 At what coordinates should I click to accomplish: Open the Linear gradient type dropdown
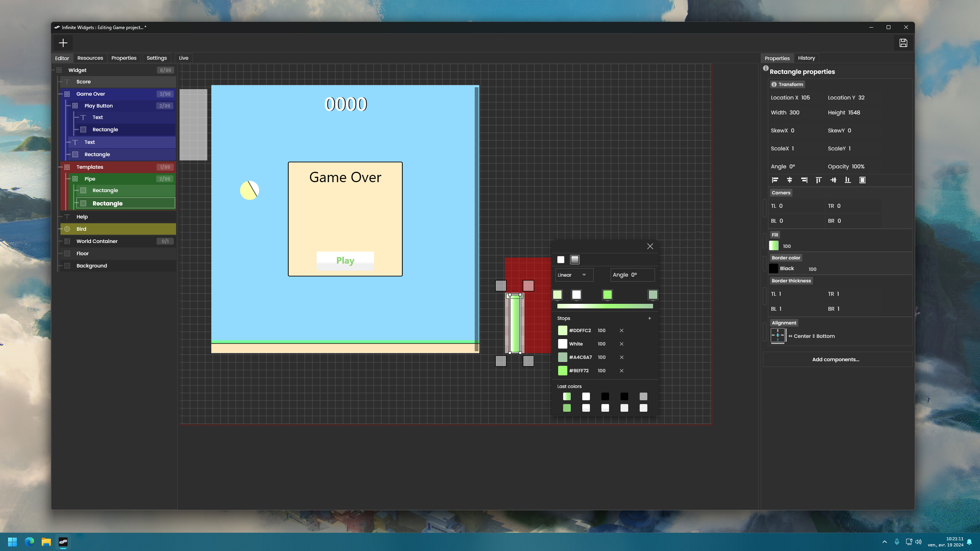coord(574,275)
